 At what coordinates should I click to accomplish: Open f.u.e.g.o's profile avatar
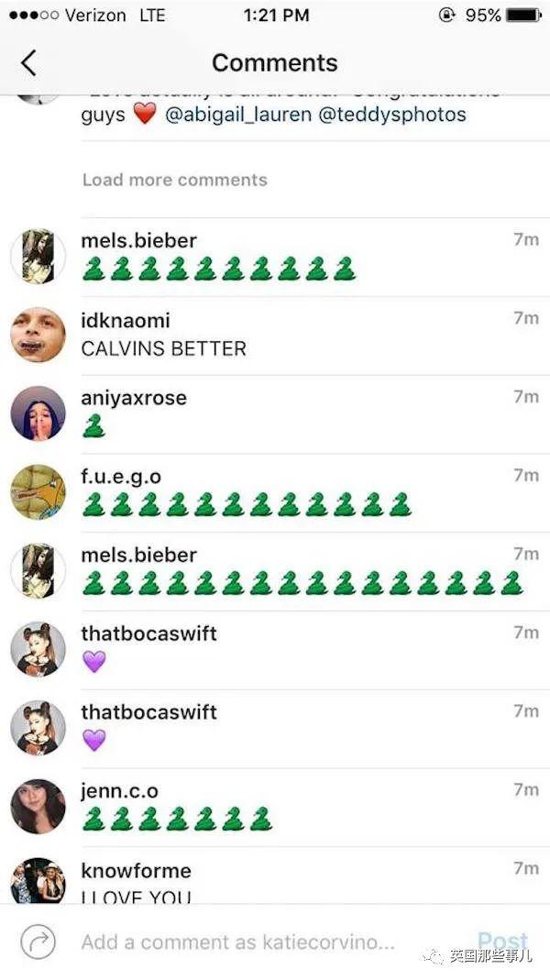coord(38,492)
